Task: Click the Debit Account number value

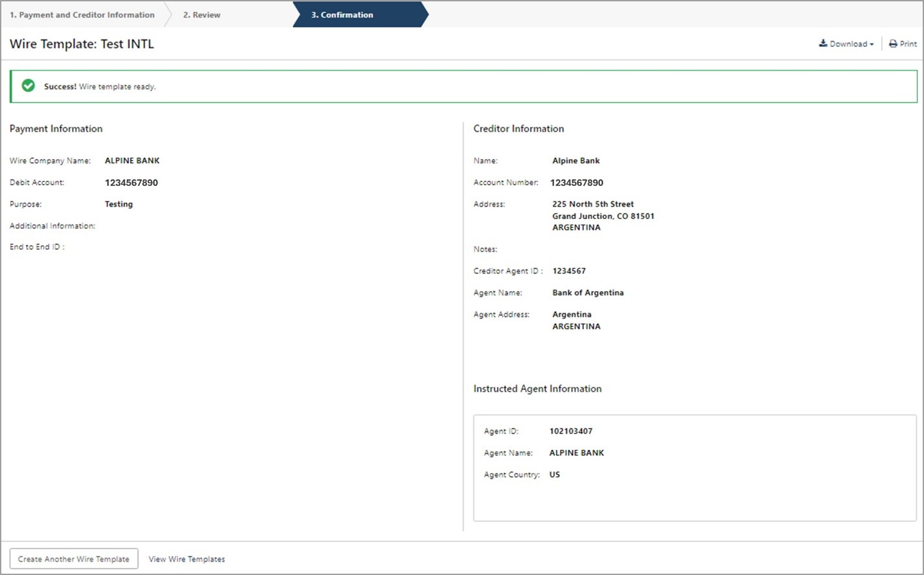Action: 131,183
